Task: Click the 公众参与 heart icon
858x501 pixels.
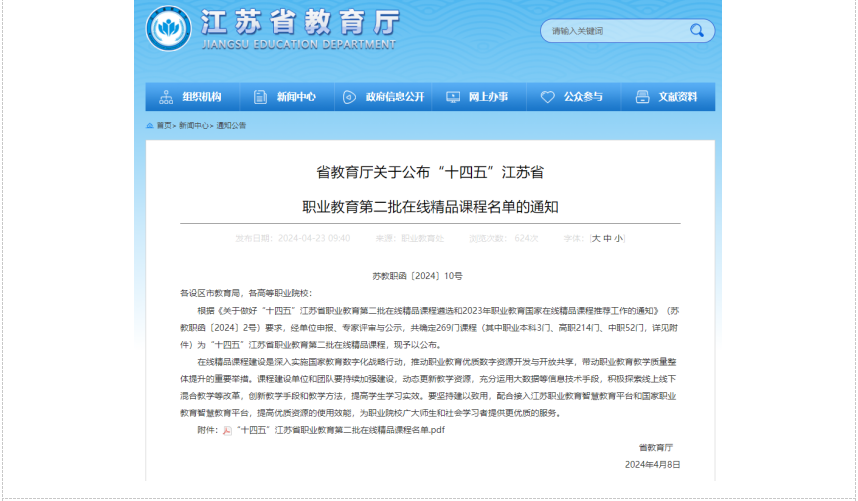Action: click(547, 97)
